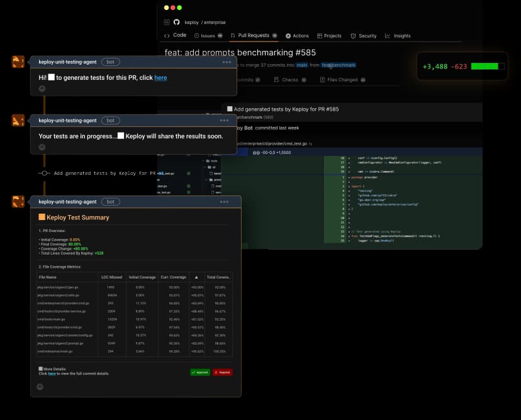Click the Files Changed count badge
This screenshot has height=420, width=521.
[x=363, y=80]
